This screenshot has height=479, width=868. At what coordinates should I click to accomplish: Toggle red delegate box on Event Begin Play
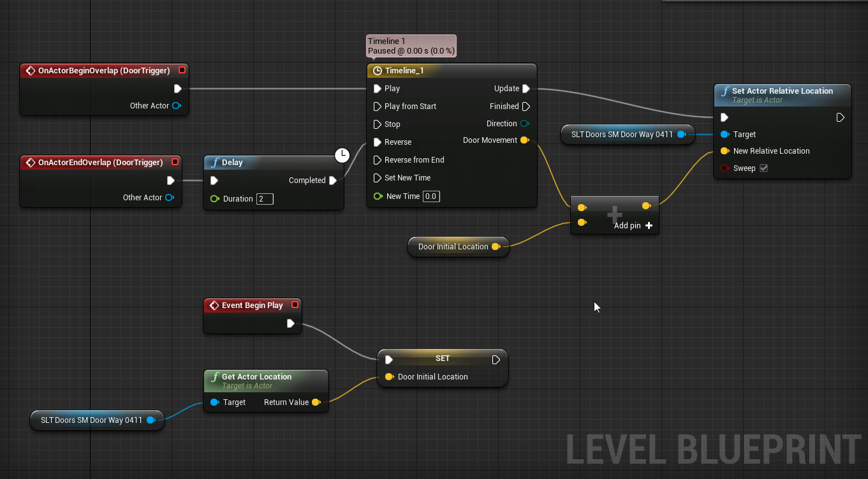(295, 305)
